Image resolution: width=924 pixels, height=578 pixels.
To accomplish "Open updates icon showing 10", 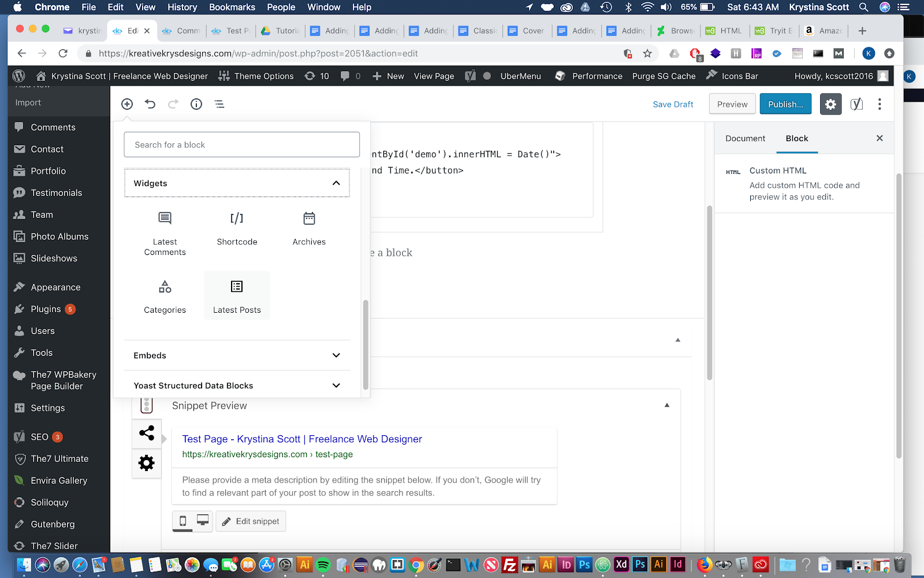I will tap(316, 76).
